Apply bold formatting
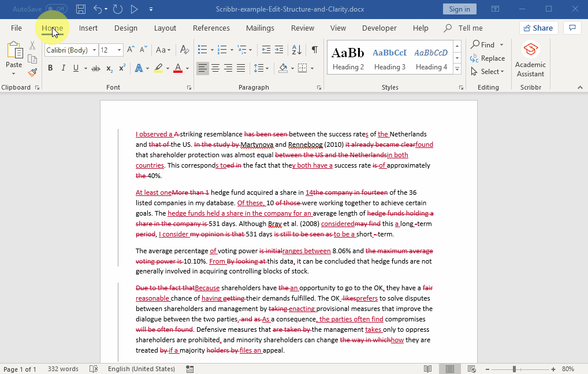 coord(51,68)
